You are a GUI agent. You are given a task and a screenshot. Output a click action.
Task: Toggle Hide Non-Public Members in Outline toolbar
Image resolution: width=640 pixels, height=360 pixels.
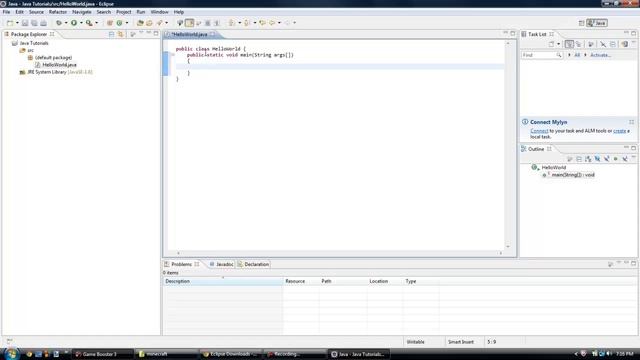click(x=616, y=159)
